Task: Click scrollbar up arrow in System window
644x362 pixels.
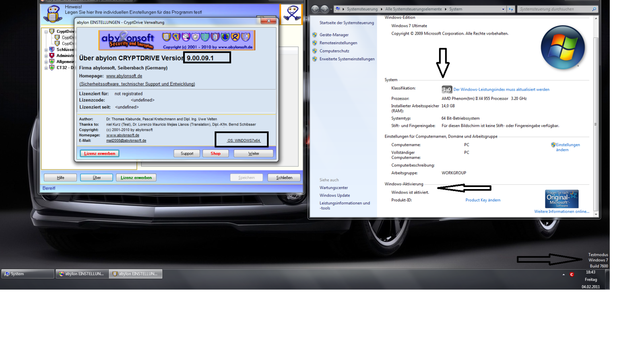Action: [596, 19]
